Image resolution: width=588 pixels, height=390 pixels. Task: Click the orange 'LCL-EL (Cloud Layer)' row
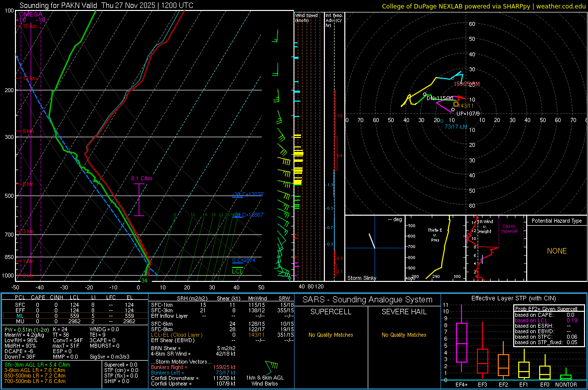(x=222, y=335)
